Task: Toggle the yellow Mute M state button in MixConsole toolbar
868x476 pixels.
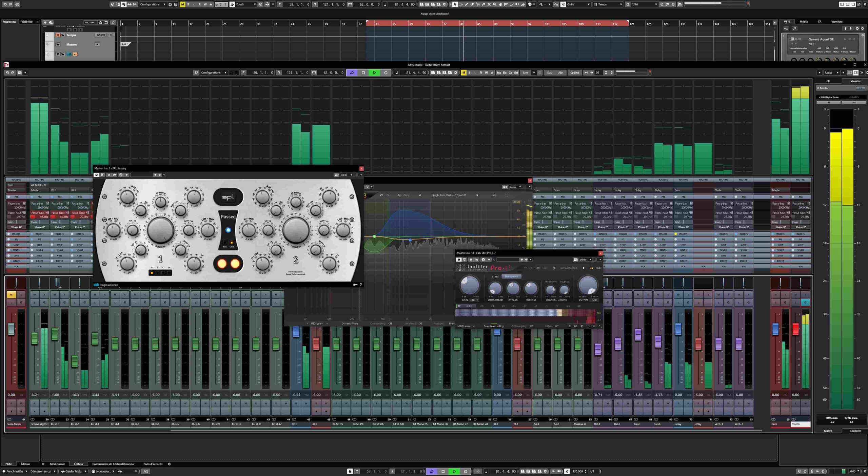Action: tap(463, 73)
